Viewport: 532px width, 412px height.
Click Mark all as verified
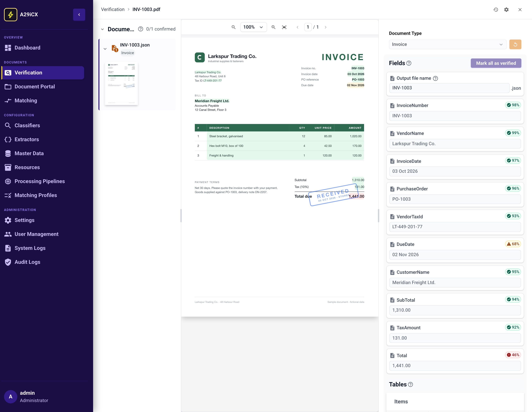click(496, 63)
